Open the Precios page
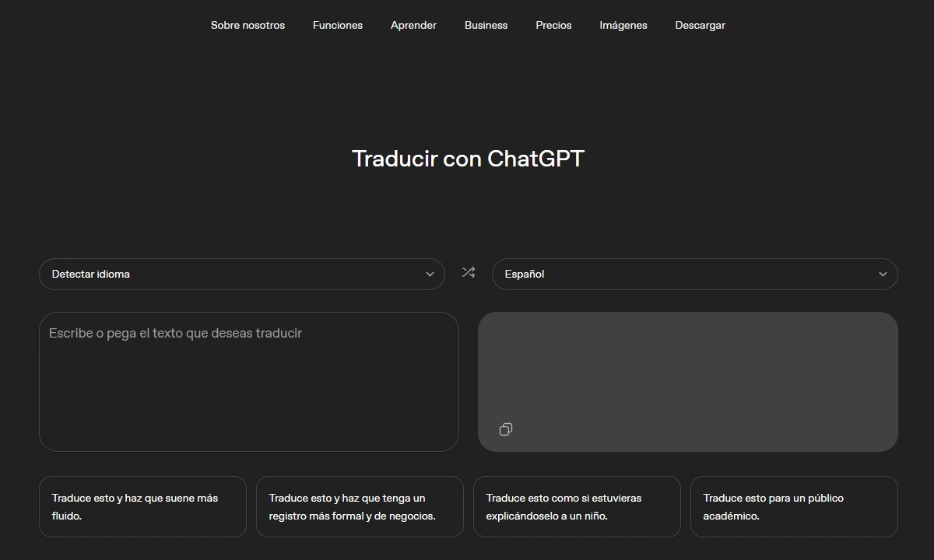 (553, 25)
